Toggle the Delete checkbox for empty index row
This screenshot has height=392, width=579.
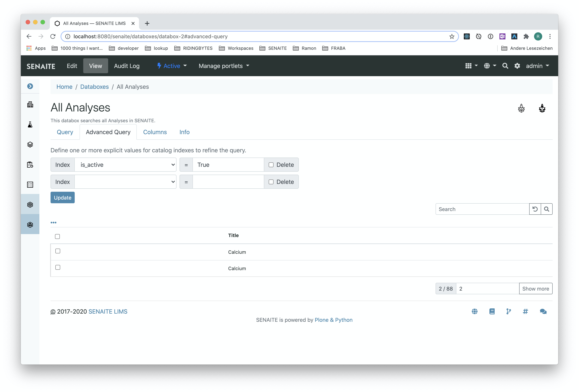point(271,182)
